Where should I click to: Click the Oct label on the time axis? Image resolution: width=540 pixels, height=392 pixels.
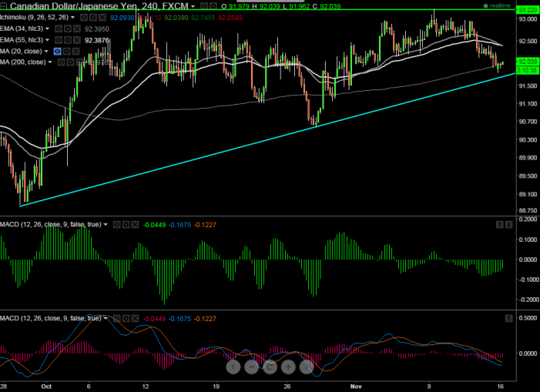(46, 387)
